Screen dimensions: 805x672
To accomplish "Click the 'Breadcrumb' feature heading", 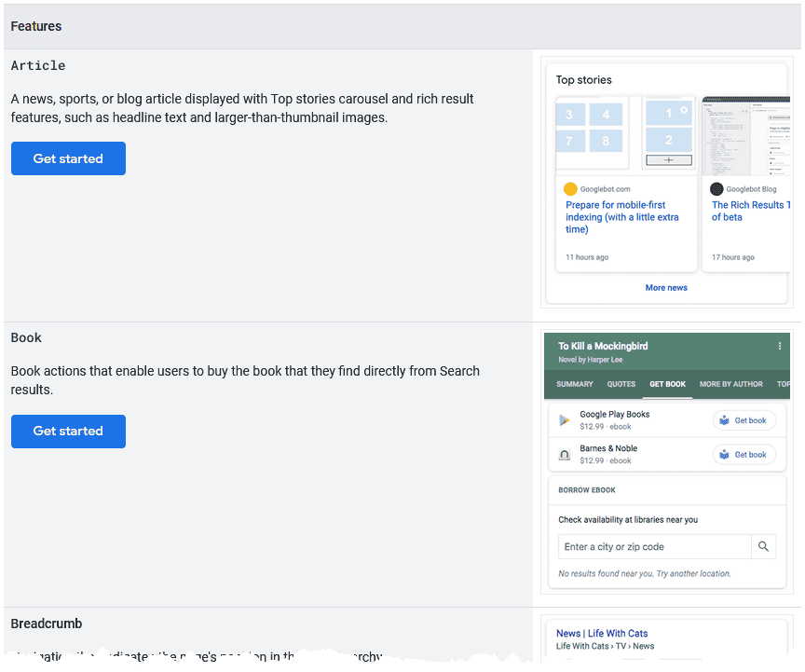I will pos(47,624).
